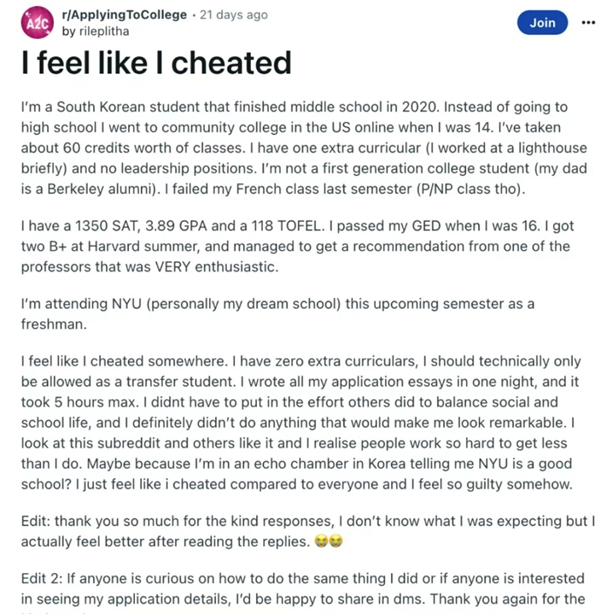Visit the r/ApplyingToCollege subreddit link
Viewport: 607px width, 614px height.
click(x=124, y=15)
